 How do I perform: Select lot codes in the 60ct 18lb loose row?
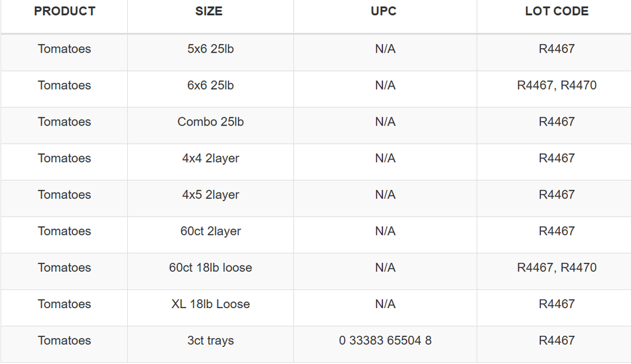click(557, 268)
